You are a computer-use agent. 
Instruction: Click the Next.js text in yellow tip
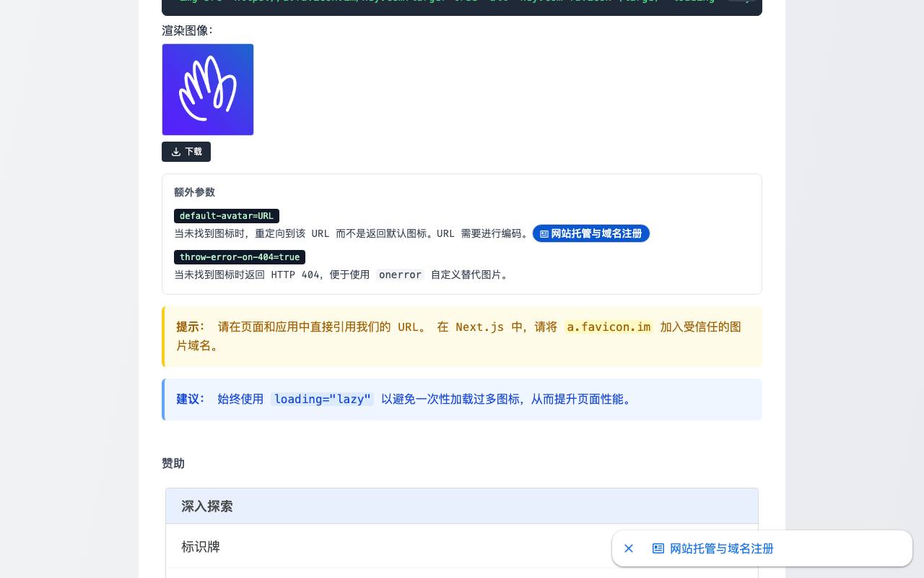pos(479,327)
